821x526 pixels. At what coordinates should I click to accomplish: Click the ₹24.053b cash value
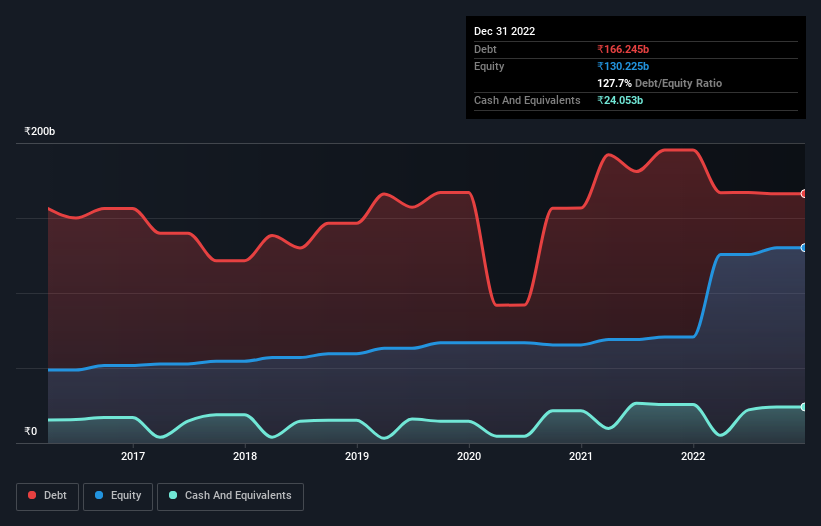pos(620,100)
